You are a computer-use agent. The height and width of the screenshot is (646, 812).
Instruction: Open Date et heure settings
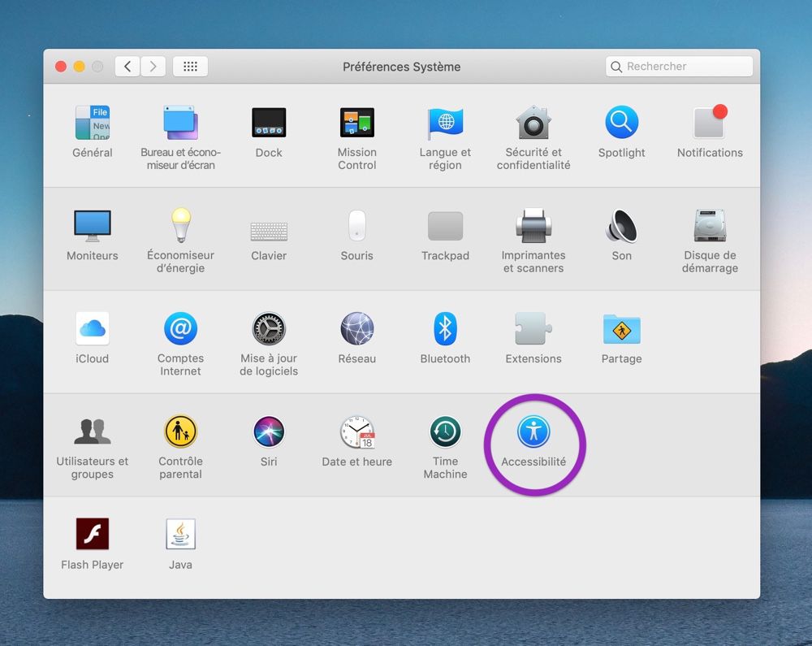(356, 431)
